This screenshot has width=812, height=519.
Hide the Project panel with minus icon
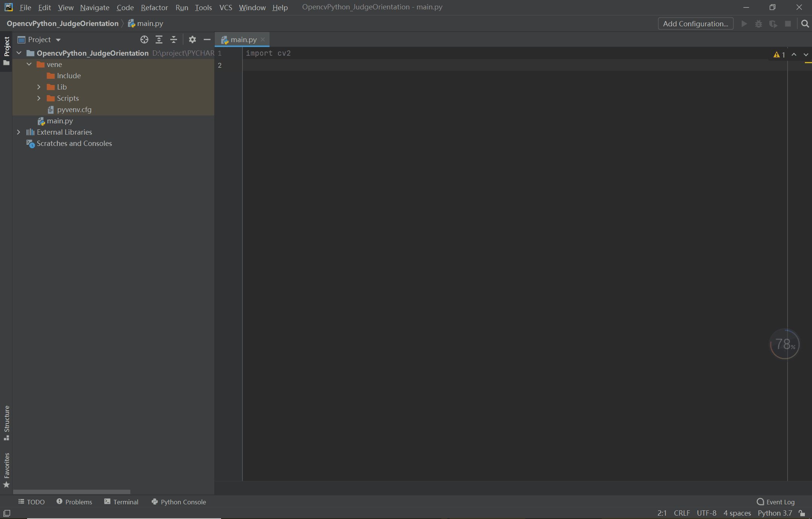click(207, 39)
